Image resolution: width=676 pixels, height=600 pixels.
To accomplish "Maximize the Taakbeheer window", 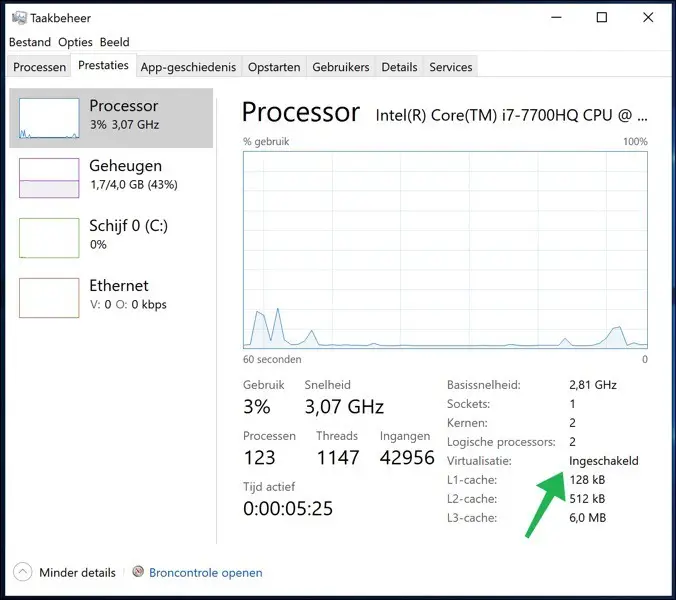I will click(602, 17).
